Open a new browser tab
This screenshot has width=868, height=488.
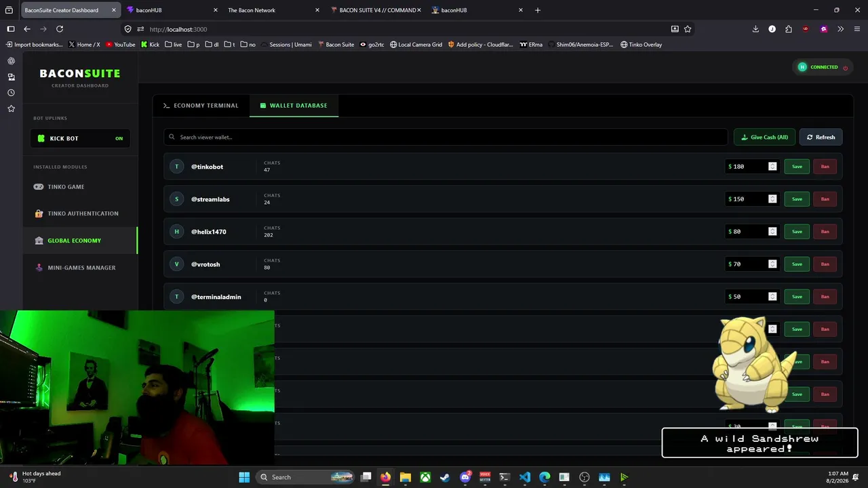(x=538, y=10)
